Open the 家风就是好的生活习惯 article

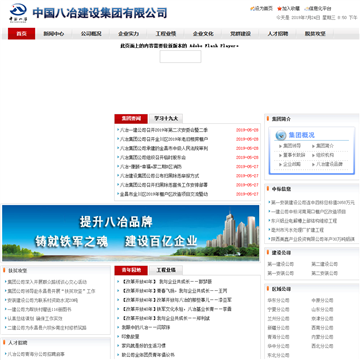click(144, 346)
